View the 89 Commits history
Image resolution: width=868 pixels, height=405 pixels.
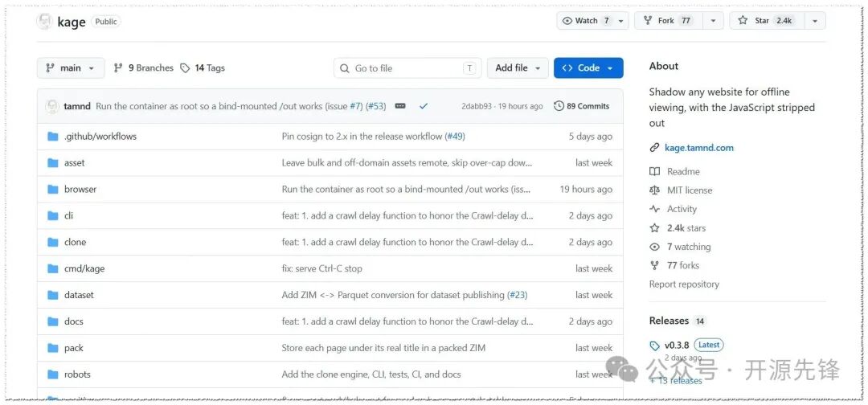click(x=581, y=106)
